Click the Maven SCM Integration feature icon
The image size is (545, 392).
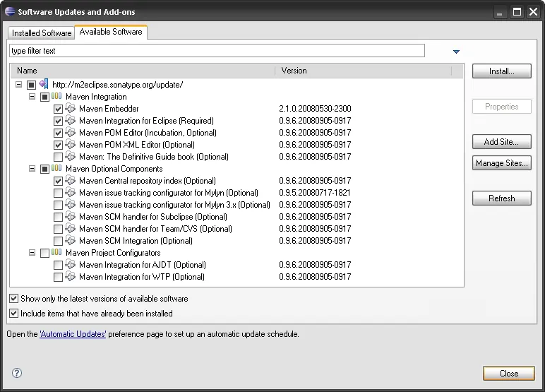pyautogui.click(x=70, y=240)
